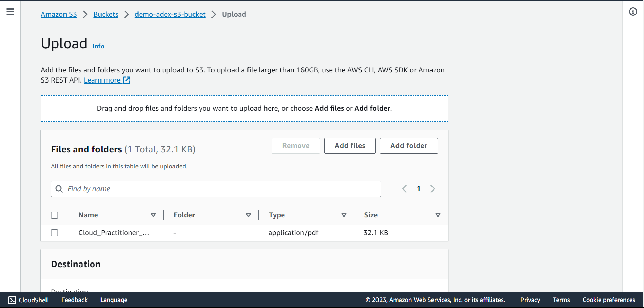Click the Add files button
644x308 pixels.
pyautogui.click(x=350, y=146)
